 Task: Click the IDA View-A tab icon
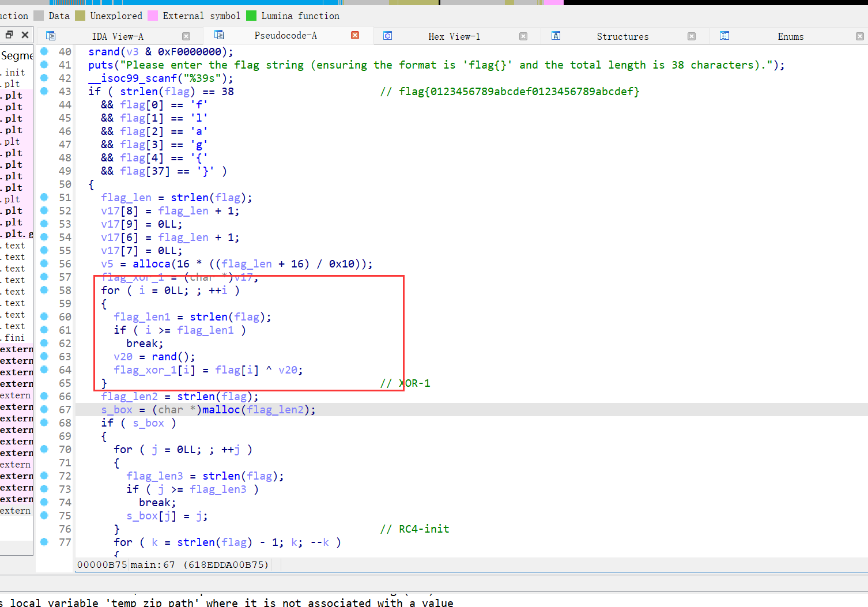coord(51,36)
